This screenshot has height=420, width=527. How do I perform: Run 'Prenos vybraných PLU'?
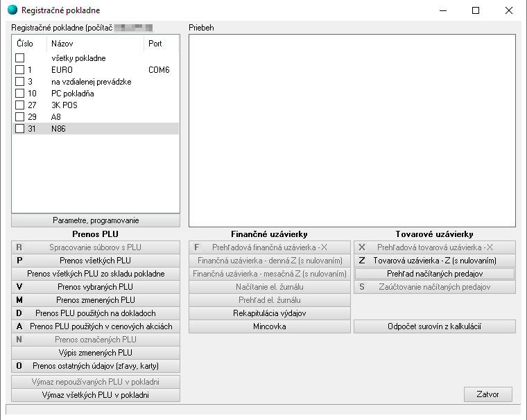(x=96, y=287)
